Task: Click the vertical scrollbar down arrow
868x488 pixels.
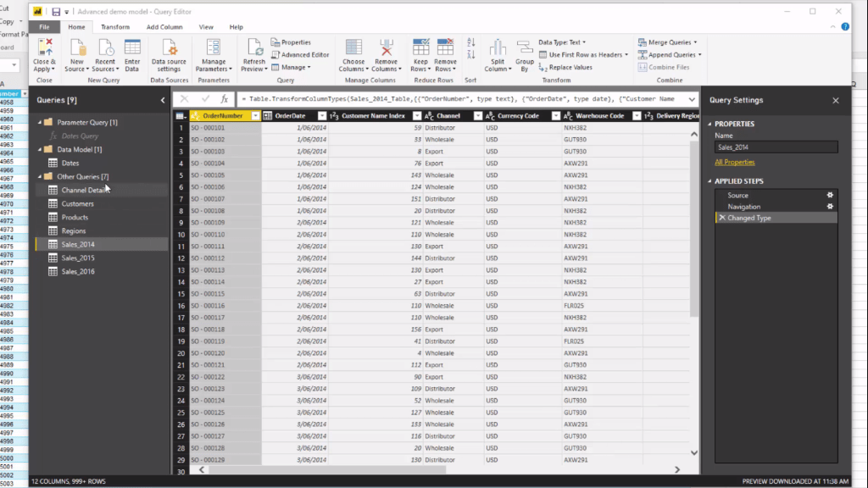Action: [694, 452]
